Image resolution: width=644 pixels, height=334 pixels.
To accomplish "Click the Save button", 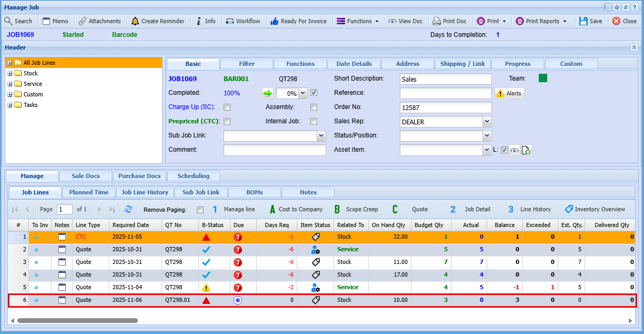I will [590, 21].
